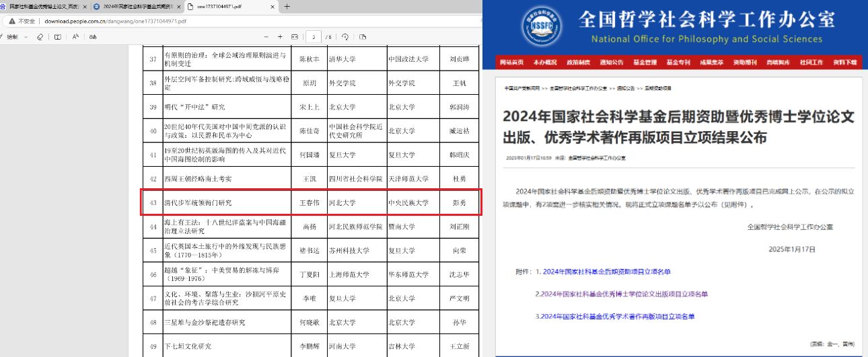Open 网站首页 in navigation bar
This screenshot has width=868, height=357.
512,63
